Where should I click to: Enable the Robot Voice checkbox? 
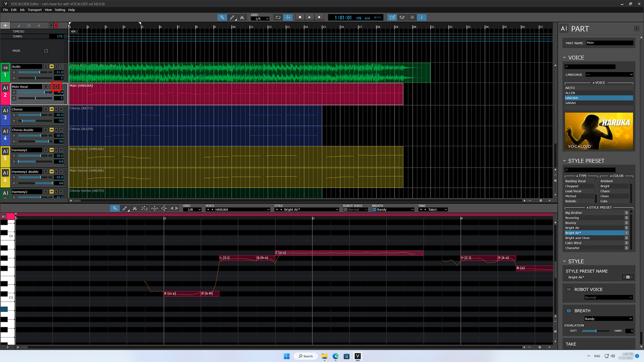[x=569, y=289]
